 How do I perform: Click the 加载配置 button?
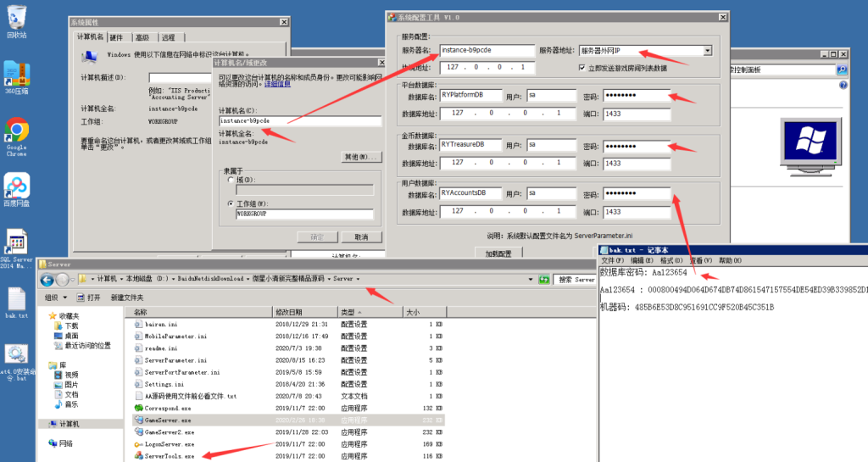point(498,253)
